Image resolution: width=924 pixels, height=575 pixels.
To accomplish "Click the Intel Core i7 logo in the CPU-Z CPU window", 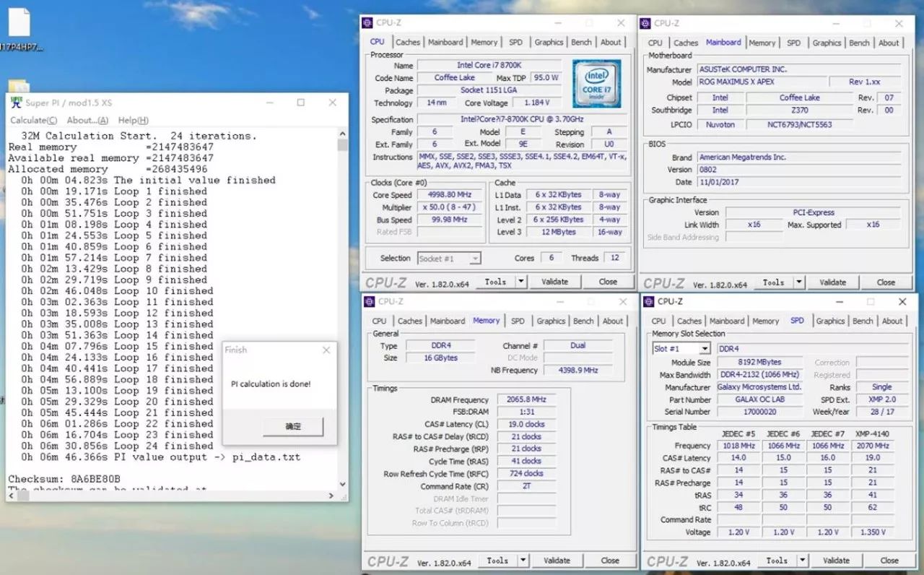I will (x=596, y=83).
